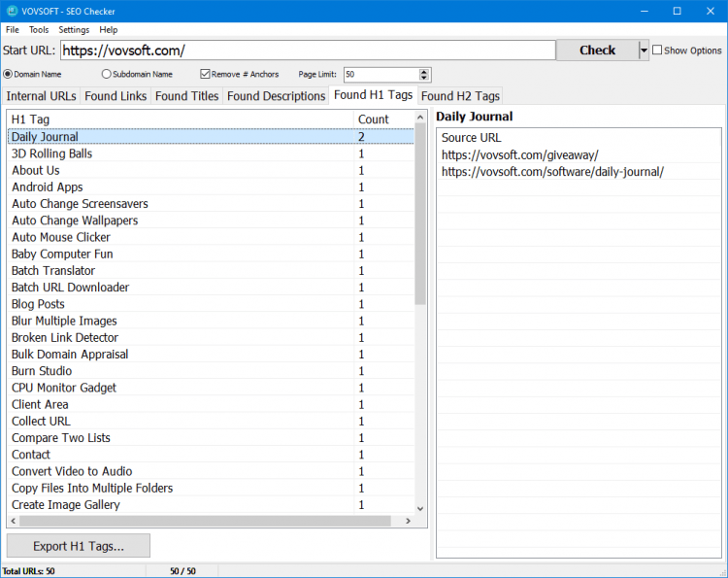Select the Blog Posts row

pos(211,304)
